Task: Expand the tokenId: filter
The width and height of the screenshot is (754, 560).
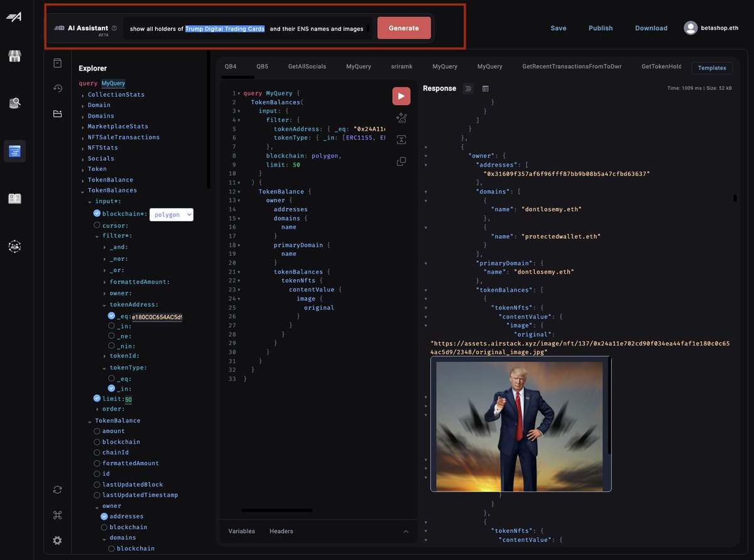Action: 104,356
